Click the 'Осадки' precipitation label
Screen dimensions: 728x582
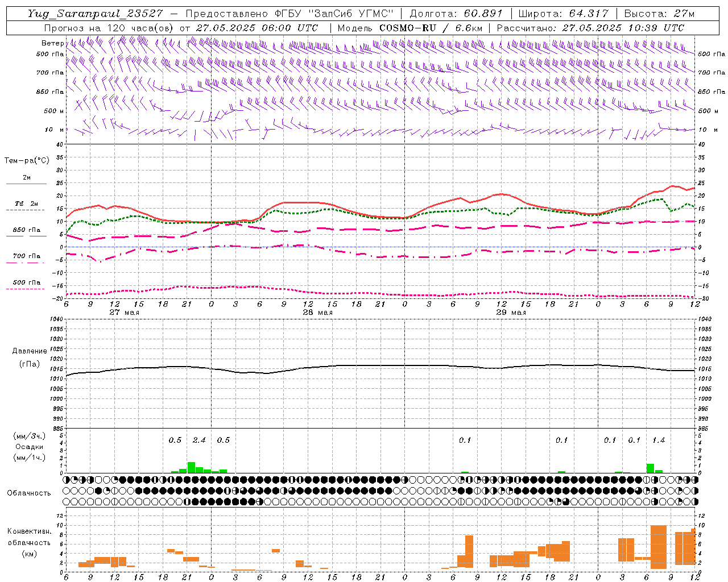[29, 447]
